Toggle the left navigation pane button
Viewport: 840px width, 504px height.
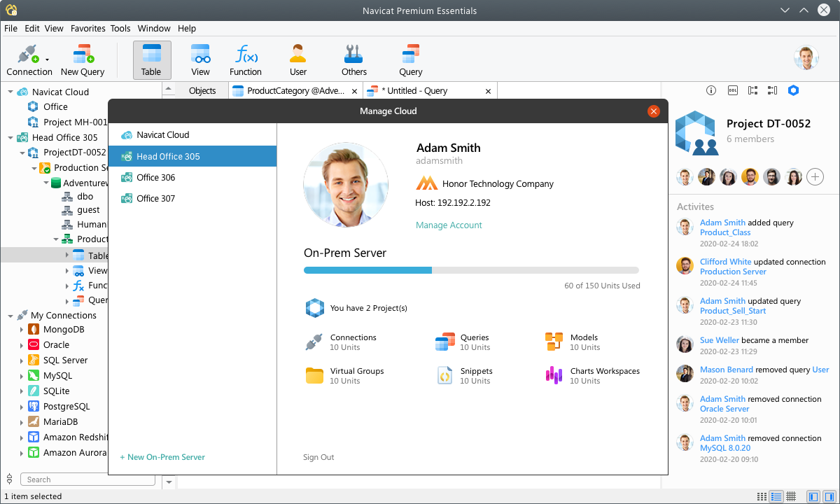[x=813, y=496]
